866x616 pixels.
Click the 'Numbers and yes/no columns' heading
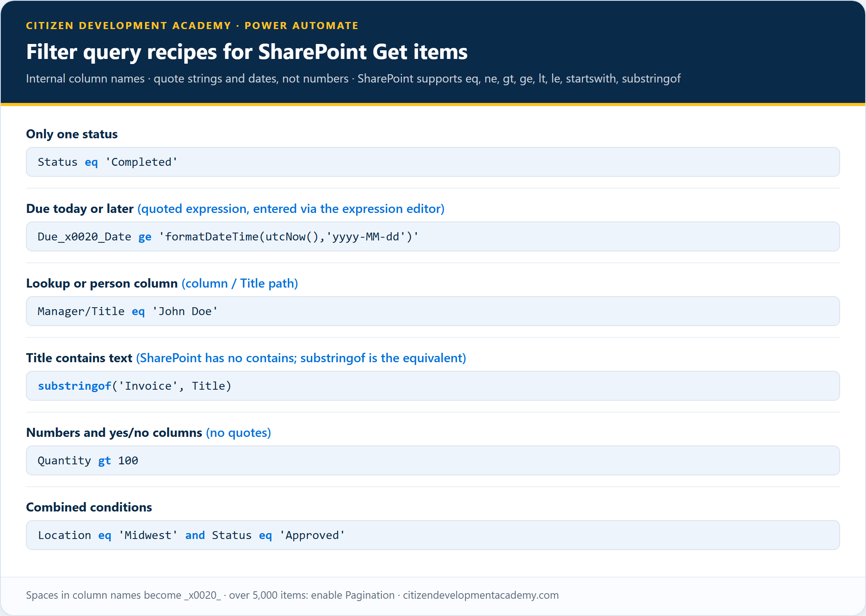114,433
